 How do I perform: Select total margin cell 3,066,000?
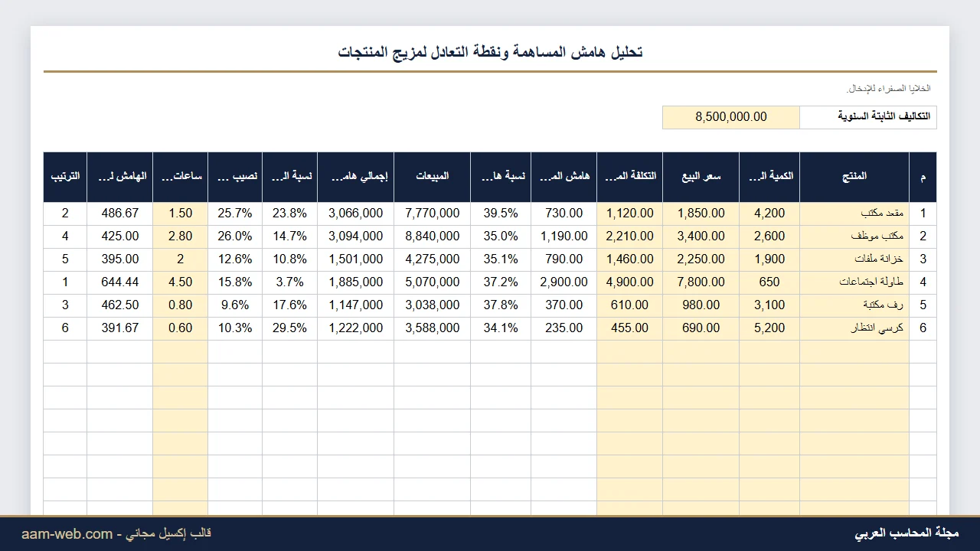click(355, 214)
